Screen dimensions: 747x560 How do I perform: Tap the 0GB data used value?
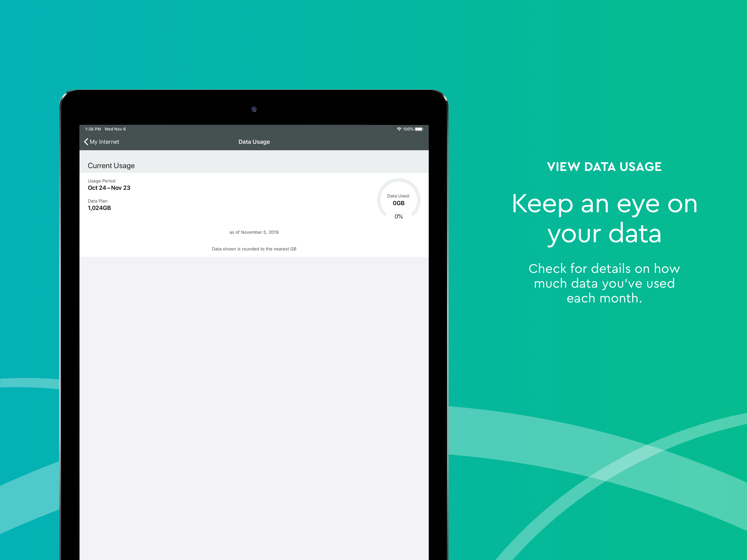coord(398,203)
